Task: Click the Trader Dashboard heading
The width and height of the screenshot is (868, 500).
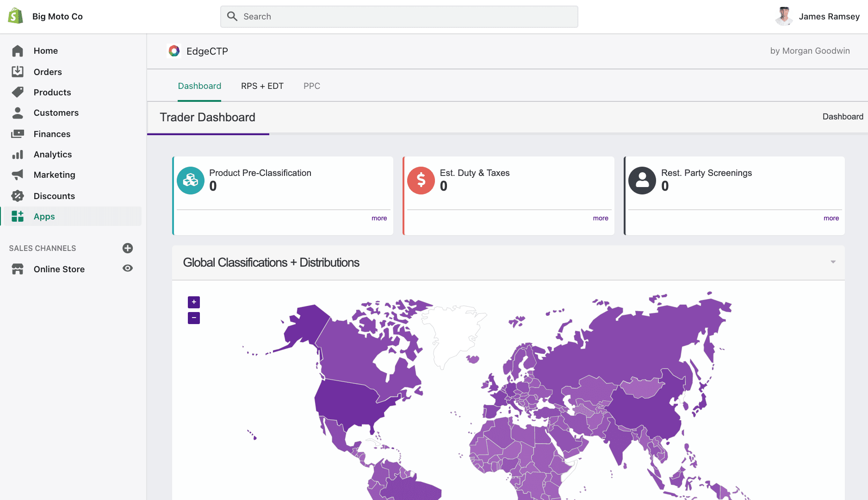Action: pos(208,117)
